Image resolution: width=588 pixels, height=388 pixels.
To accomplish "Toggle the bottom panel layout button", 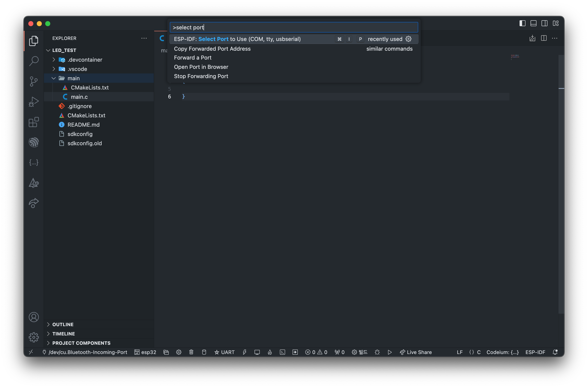I will (533, 23).
